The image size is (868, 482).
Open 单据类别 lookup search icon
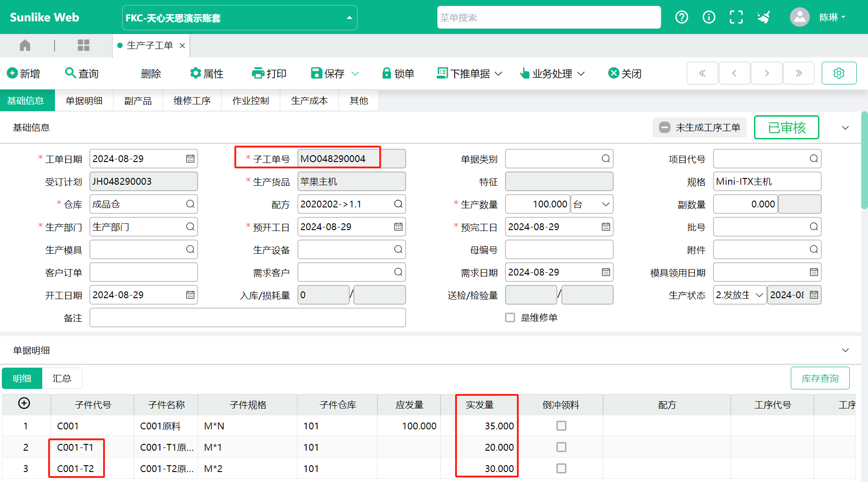click(606, 158)
